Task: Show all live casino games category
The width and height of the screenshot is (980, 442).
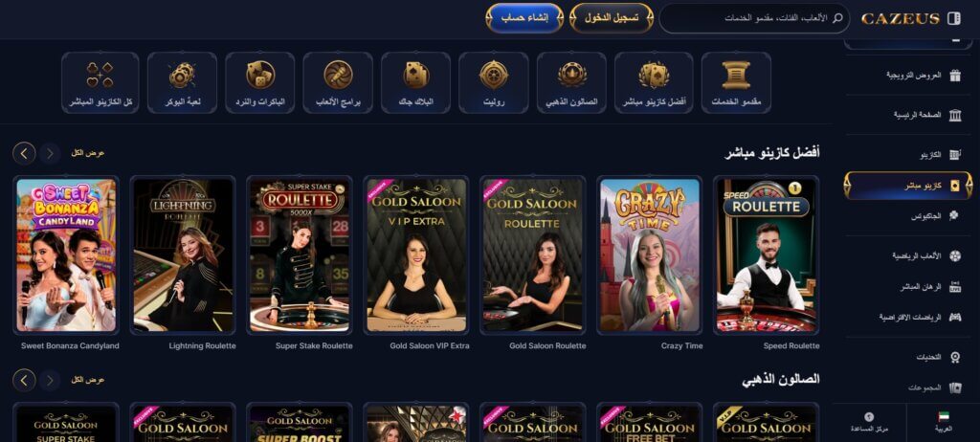Action: [100, 82]
